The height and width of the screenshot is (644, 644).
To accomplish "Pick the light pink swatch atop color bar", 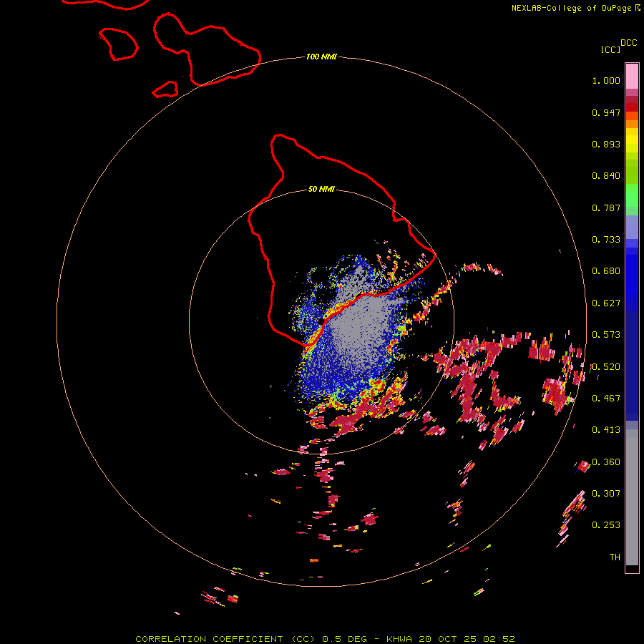I will (632, 76).
